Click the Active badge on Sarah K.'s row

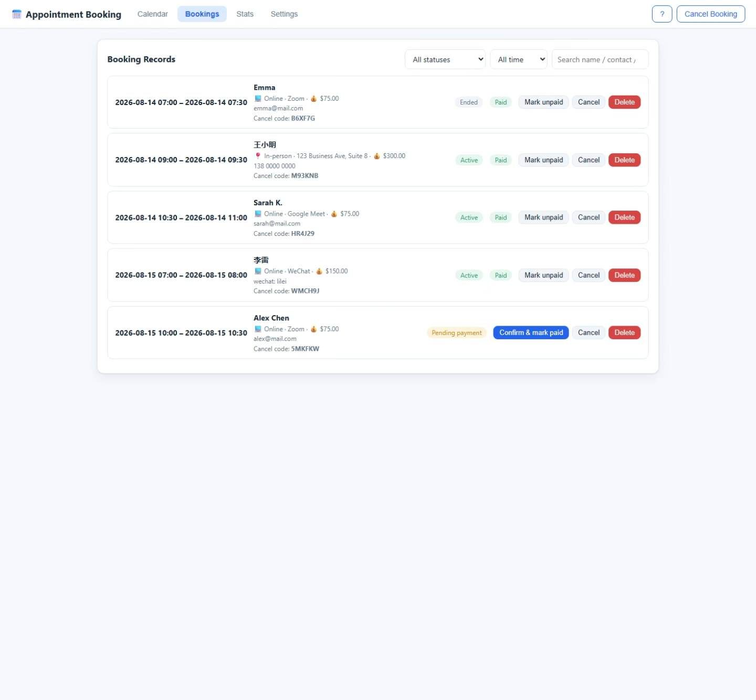(x=469, y=217)
